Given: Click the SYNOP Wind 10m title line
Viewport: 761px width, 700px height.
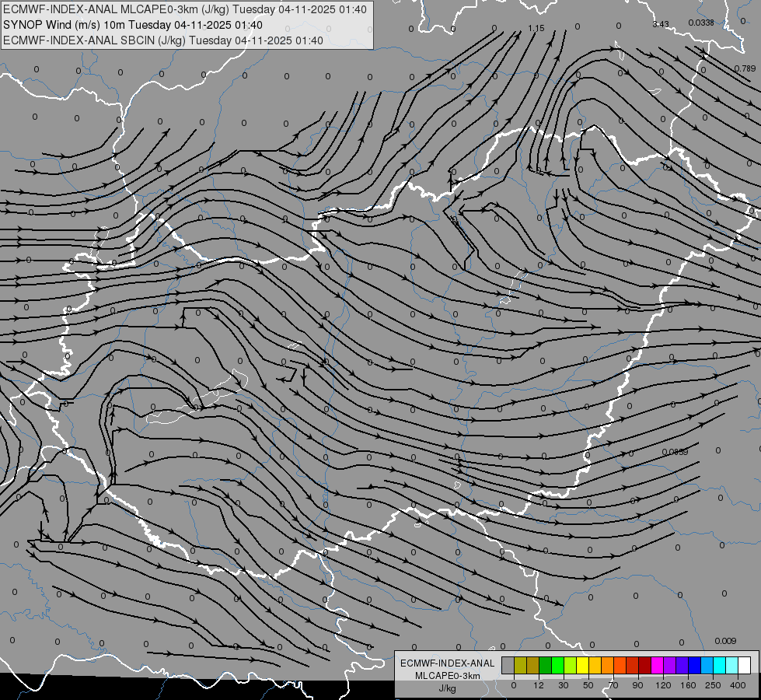Looking at the screenshot, I should coord(132,25).
